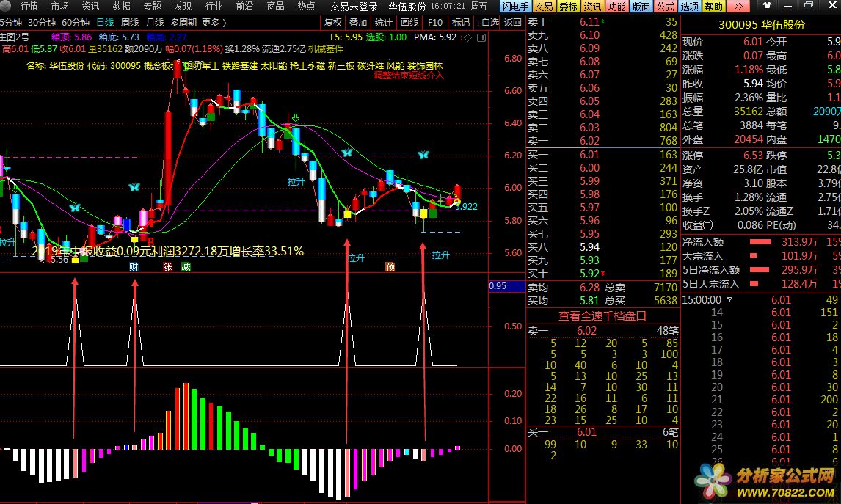This screenshot has height=504, width=841.
Task: Click the diamond icon beside PMA
Action: tap(467, 37)
